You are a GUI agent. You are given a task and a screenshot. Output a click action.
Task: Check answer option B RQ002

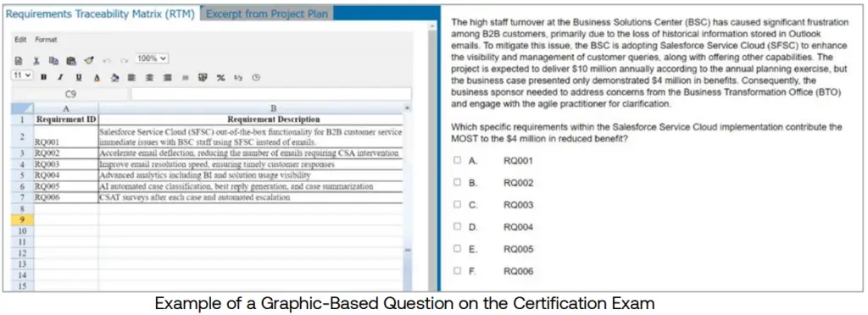click(457, 182)
